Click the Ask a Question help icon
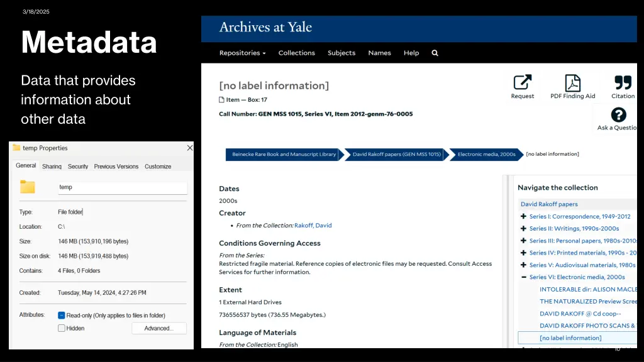 pos(619,115)
